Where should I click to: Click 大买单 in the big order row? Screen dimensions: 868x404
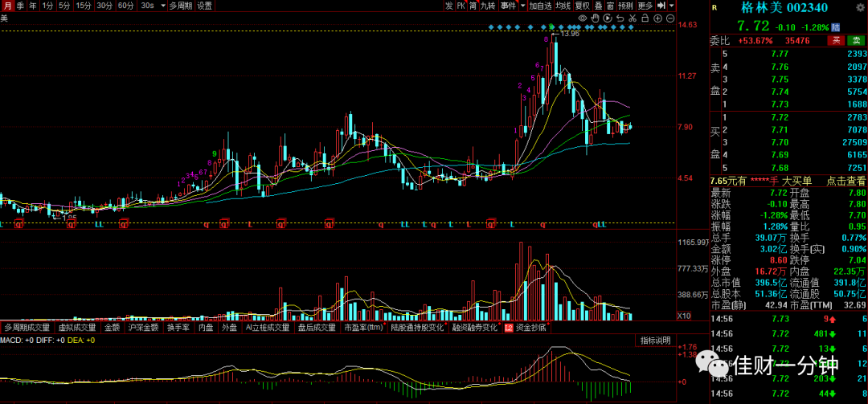pyautogui.click(x=796, y=181)
